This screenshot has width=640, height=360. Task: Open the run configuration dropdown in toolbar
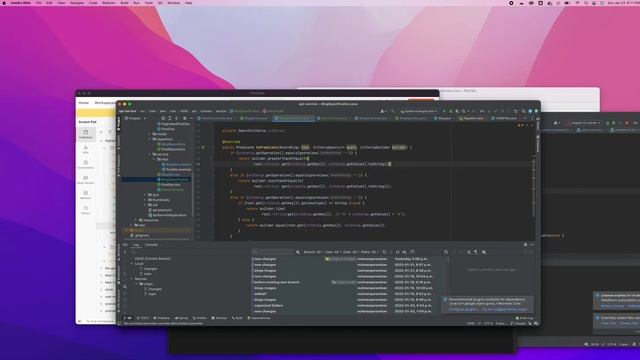pos(419,111)
